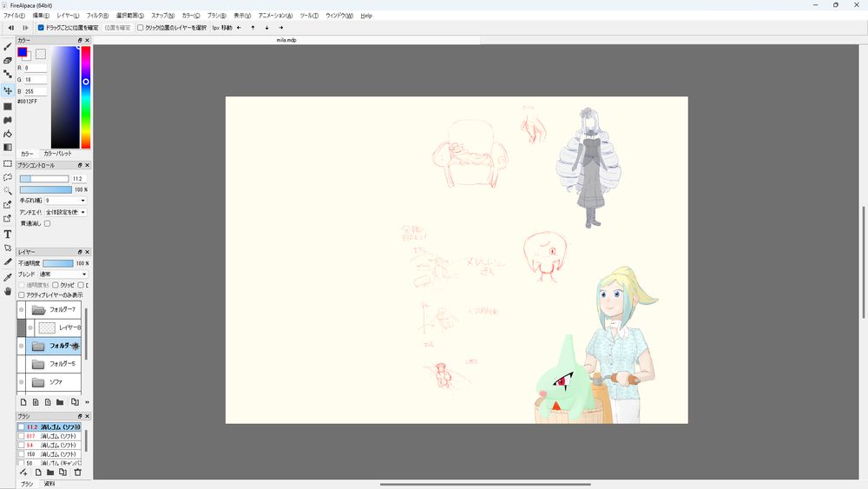The width and height of the screenshot is (868, 489).
Task: Choose the Bucket fill tool
Action: (8, 134)
